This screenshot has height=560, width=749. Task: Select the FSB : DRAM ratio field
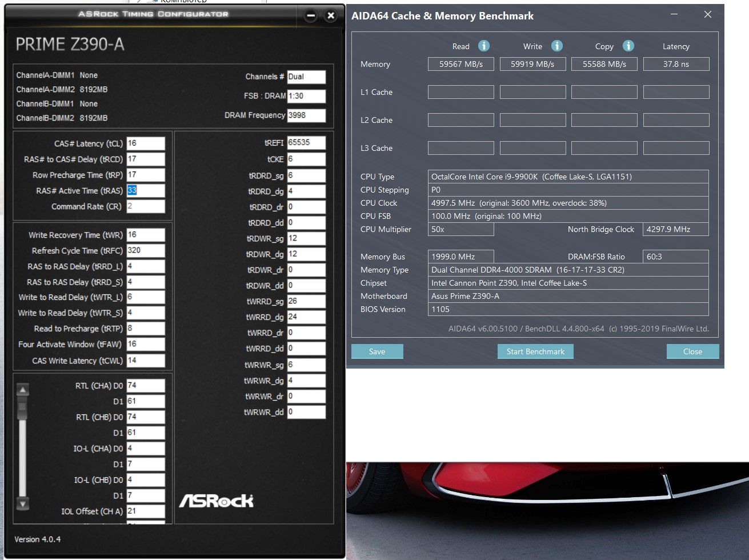pos(306,96)
